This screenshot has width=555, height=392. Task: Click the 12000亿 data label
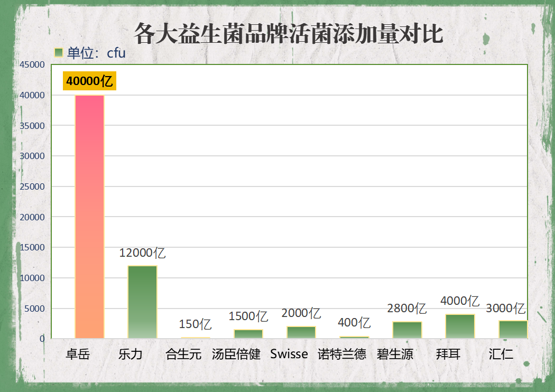coord(142,253)
